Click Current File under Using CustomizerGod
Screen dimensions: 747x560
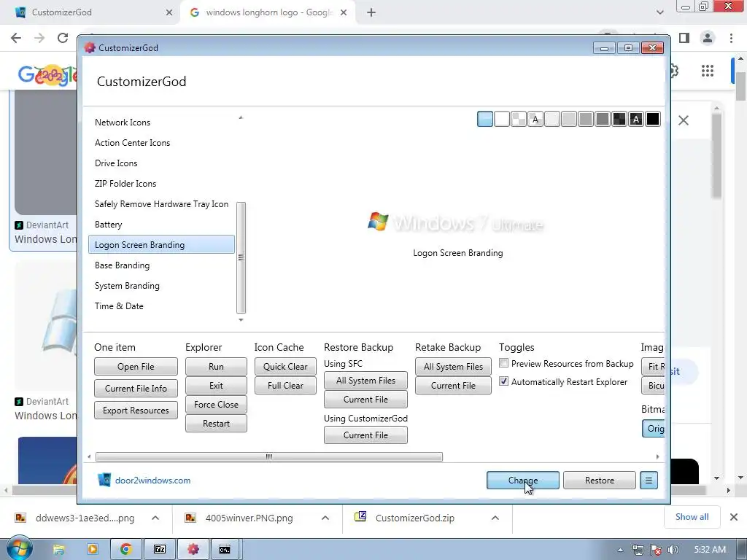point(365,435)
